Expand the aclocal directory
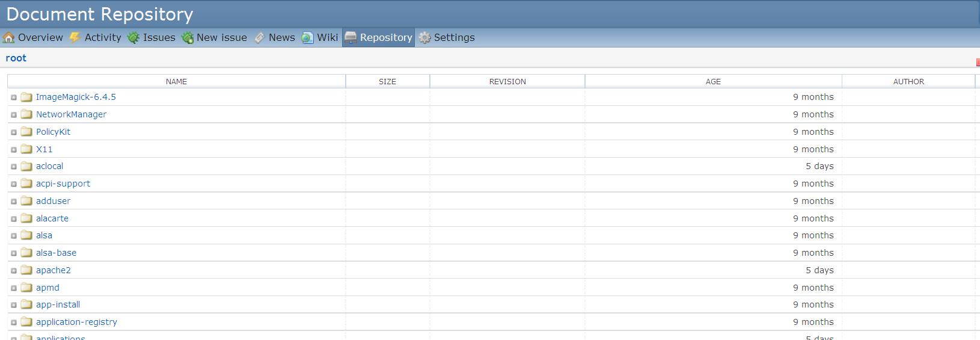980x340 pixels. (x=14, y=167)
